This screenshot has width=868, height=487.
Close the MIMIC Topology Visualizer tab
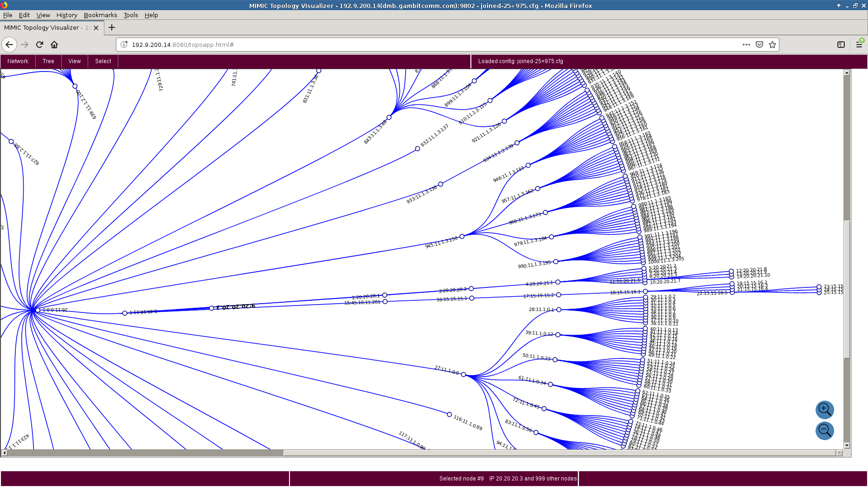pos(96,28)
